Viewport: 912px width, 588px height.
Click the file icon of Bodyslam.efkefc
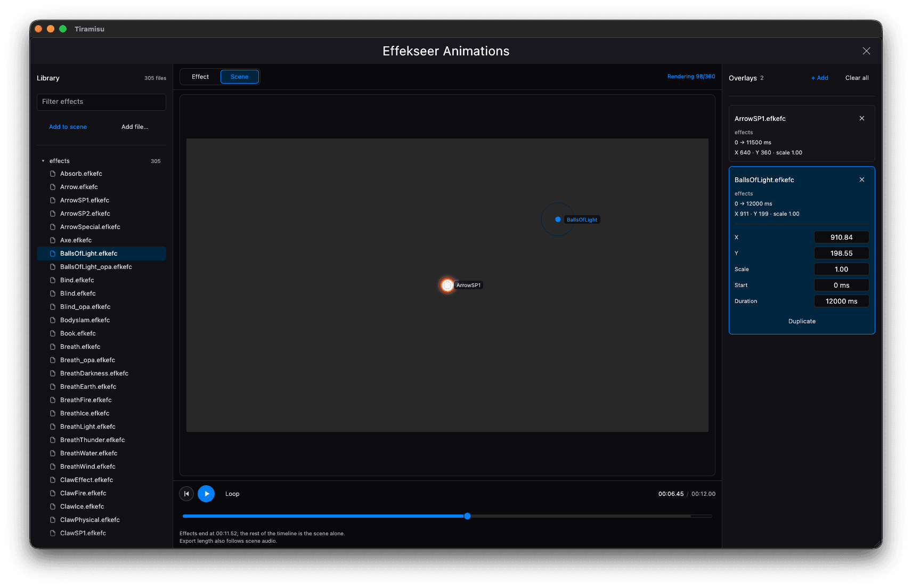tap(53, 320)
